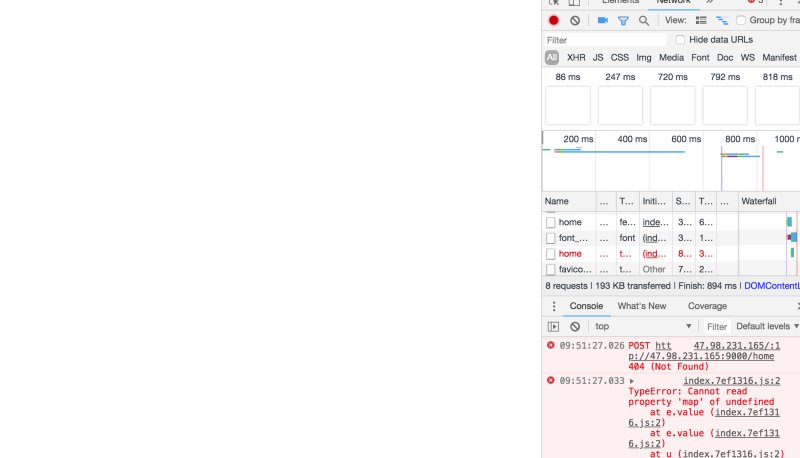Screen dimensions: 800x458
Task: Open network search with the magnifier icon
Action: point(644,20)
